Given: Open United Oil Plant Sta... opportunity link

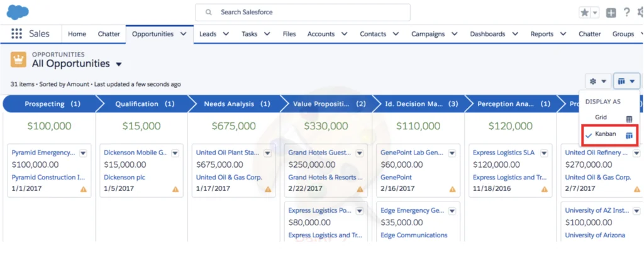Looking at the screenshot, I should coord(228,153).
